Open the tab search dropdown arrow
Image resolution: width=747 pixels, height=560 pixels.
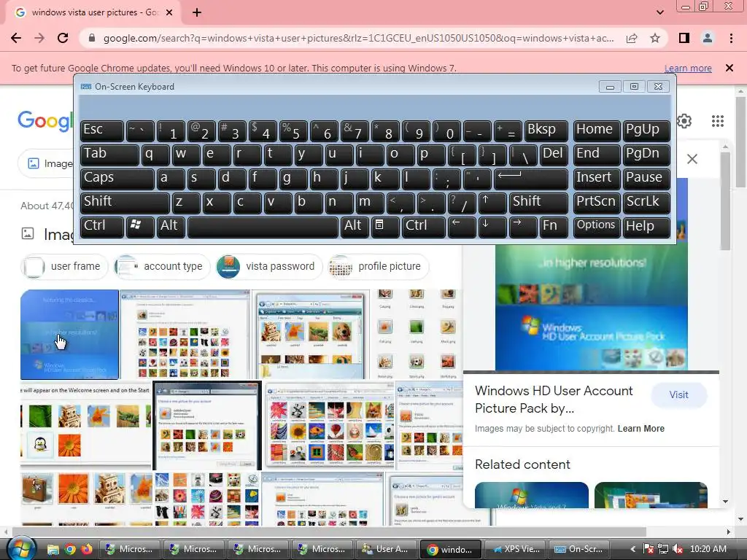[x=659, y=12]
